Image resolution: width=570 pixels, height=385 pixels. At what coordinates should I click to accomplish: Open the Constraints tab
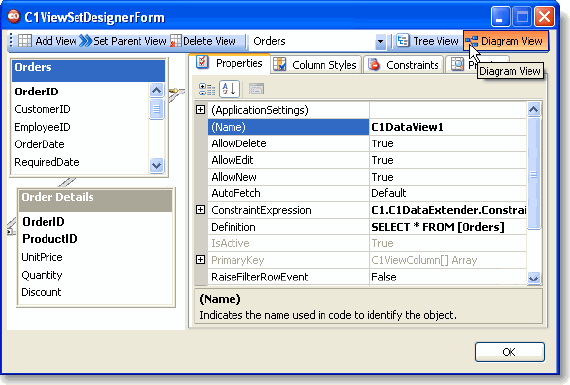coord(404,65)
